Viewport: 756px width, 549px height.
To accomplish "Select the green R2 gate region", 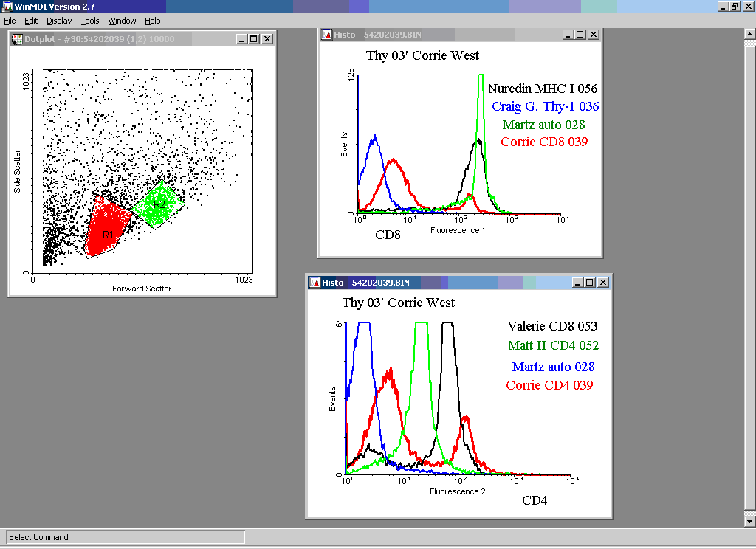I will click(158, 205).
